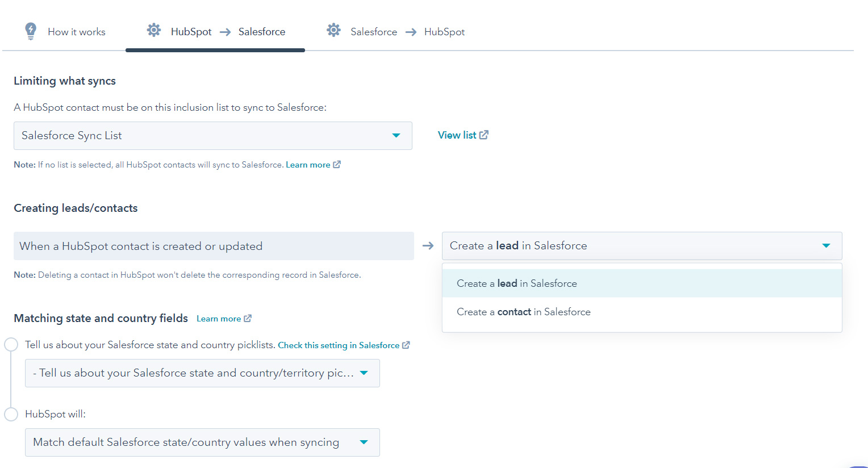The width and height of the screenshot is (868, 468).
Task: Switch to HubSpot to Salesforce tab
Action: (x=216, y=32)
